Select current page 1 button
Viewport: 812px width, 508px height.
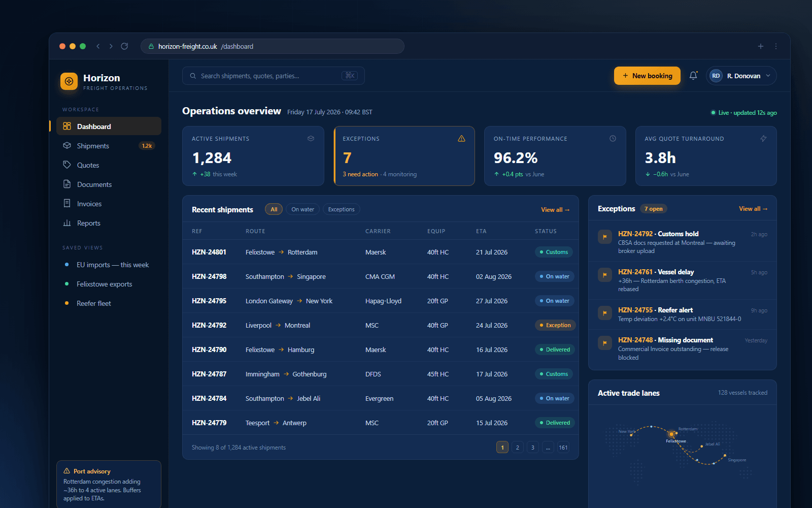pos(502,448)
